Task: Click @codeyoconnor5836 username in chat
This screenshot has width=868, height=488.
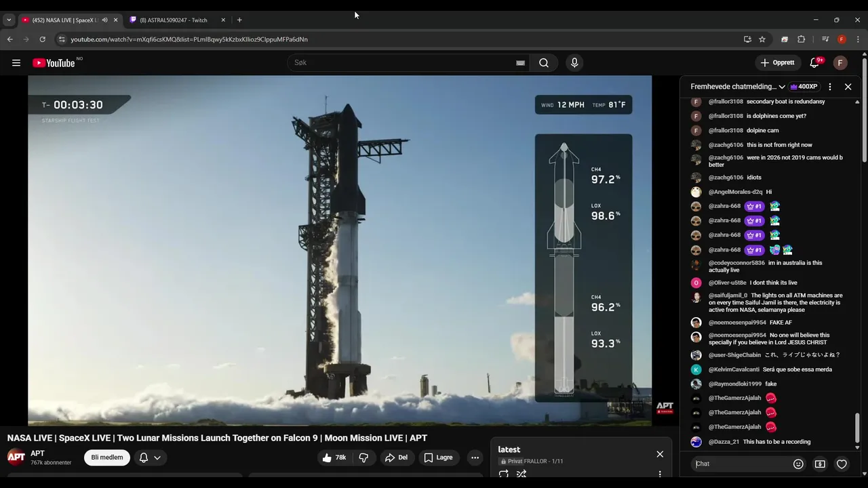Action: coord(736,263)
